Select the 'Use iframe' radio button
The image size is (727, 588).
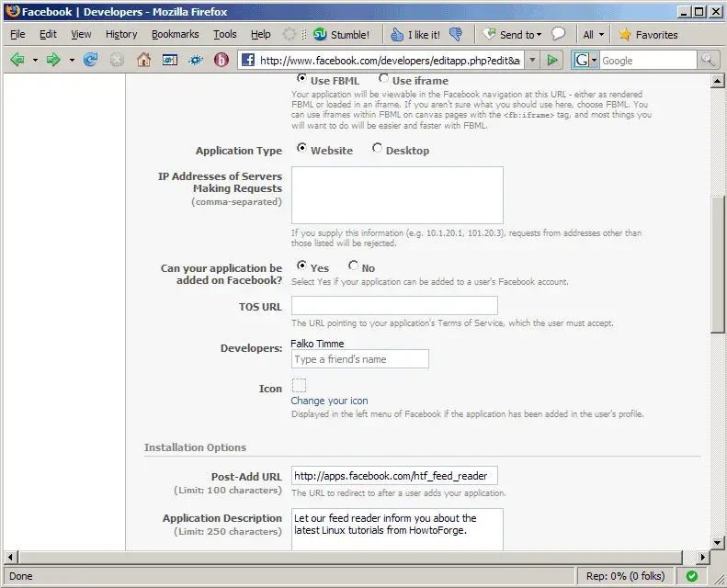point(383,78)
